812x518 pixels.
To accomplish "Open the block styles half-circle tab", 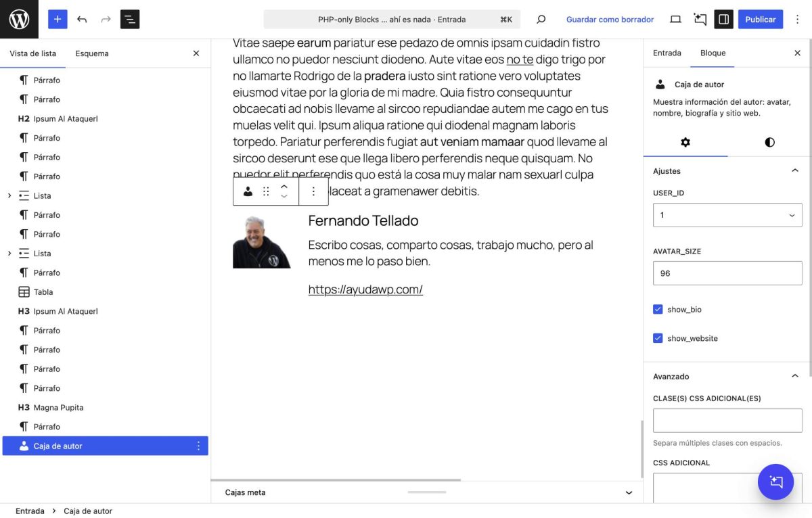I will [769, 142].
